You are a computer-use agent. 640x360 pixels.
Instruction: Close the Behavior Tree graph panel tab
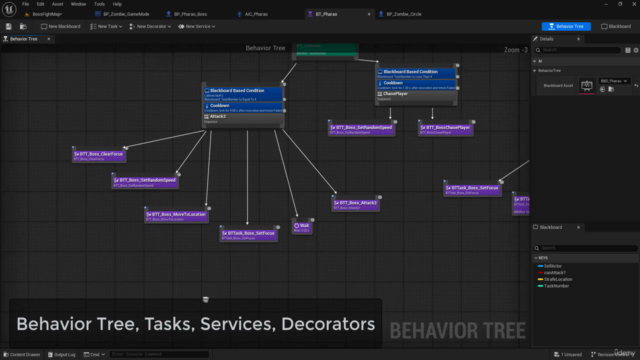click(x=49, y=39)
